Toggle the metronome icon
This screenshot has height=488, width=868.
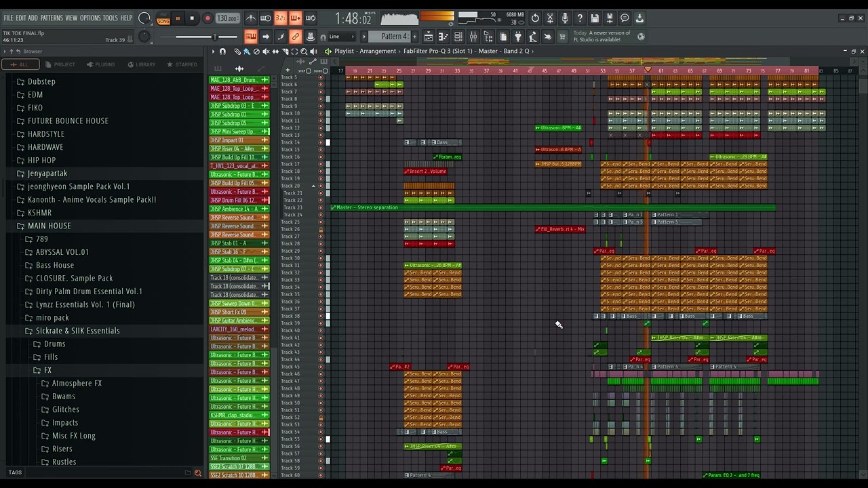pos(251,18)
